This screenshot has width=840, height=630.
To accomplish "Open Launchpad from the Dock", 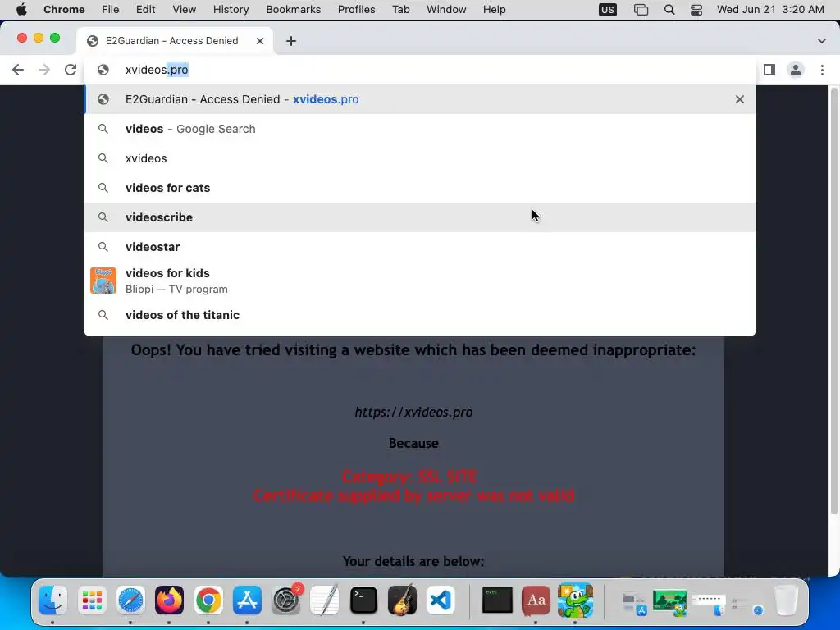I will [92, 600].
